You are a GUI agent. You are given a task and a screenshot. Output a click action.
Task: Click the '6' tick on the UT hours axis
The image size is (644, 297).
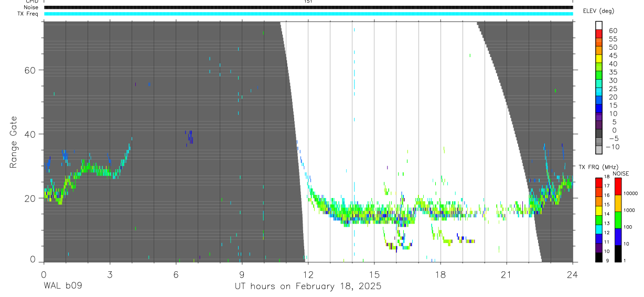click(176, 274)
